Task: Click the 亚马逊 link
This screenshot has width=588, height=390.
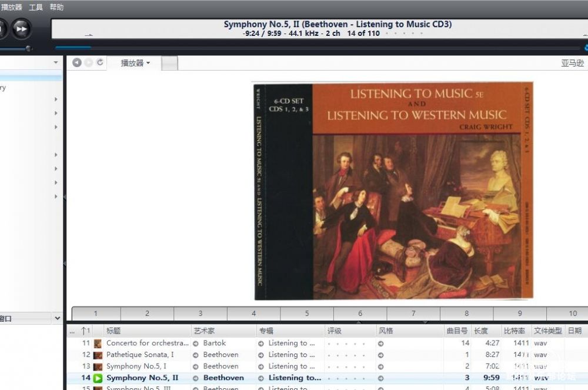Action: point(573,63)
